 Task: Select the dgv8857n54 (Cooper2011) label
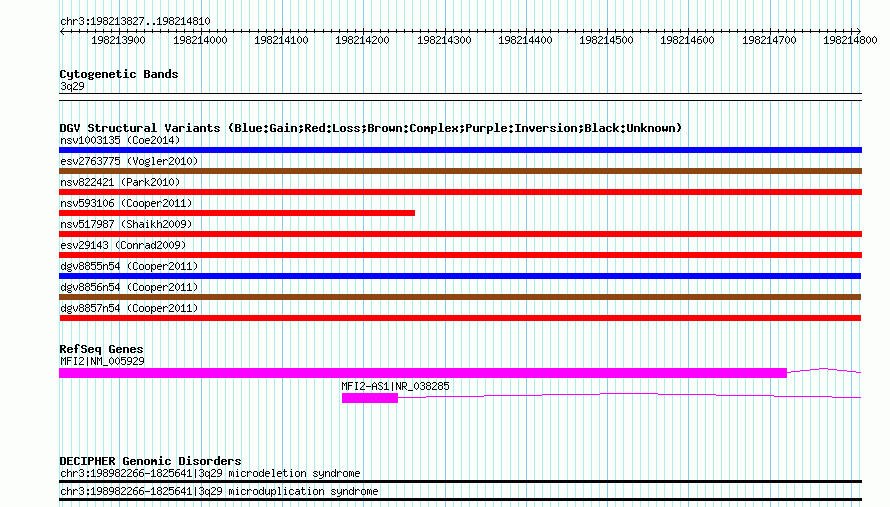(129, 308)
